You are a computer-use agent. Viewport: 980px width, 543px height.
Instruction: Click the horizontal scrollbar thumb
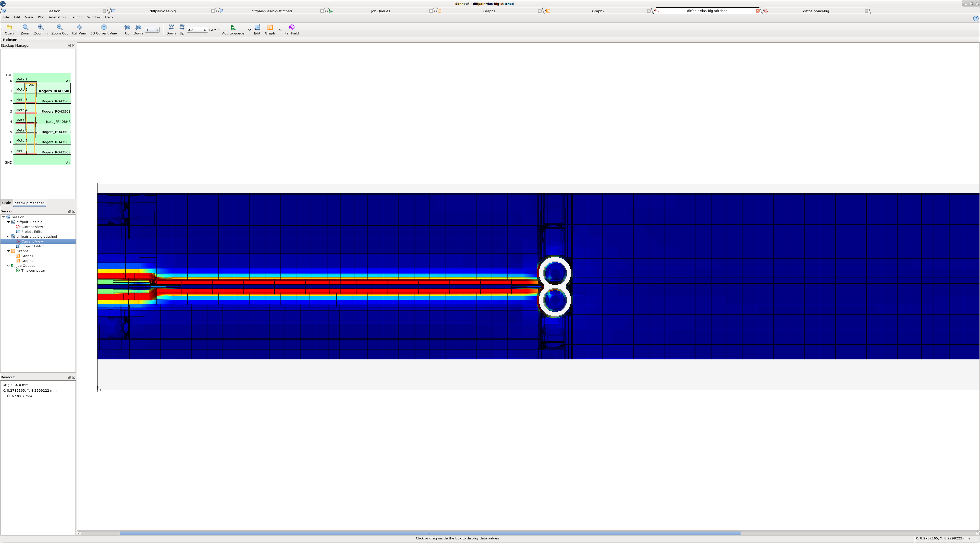coord(430,533)
